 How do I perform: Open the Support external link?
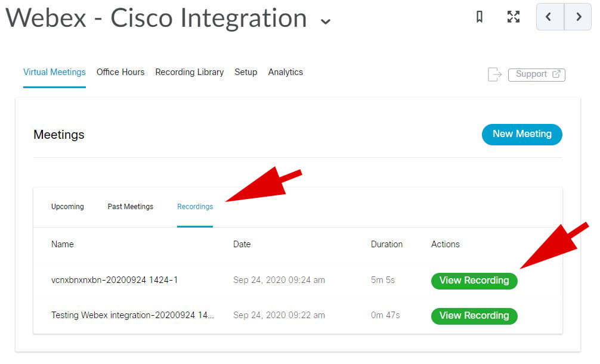point(536,74)
